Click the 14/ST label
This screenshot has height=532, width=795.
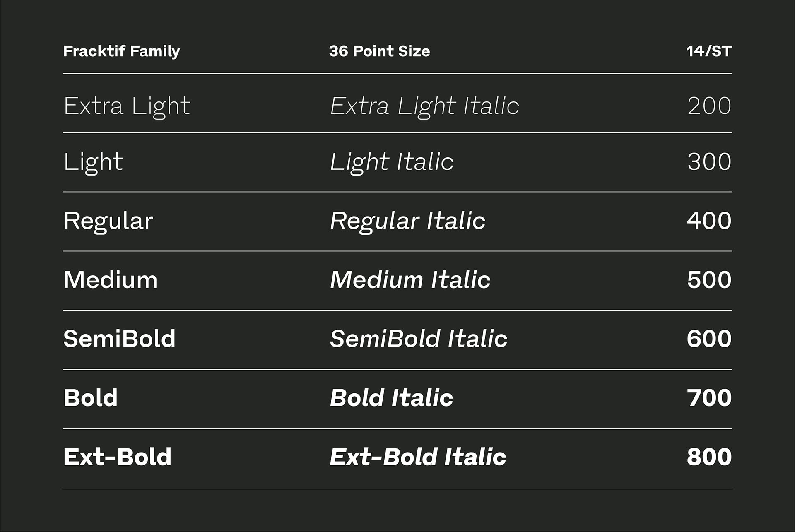coord(709,51)
